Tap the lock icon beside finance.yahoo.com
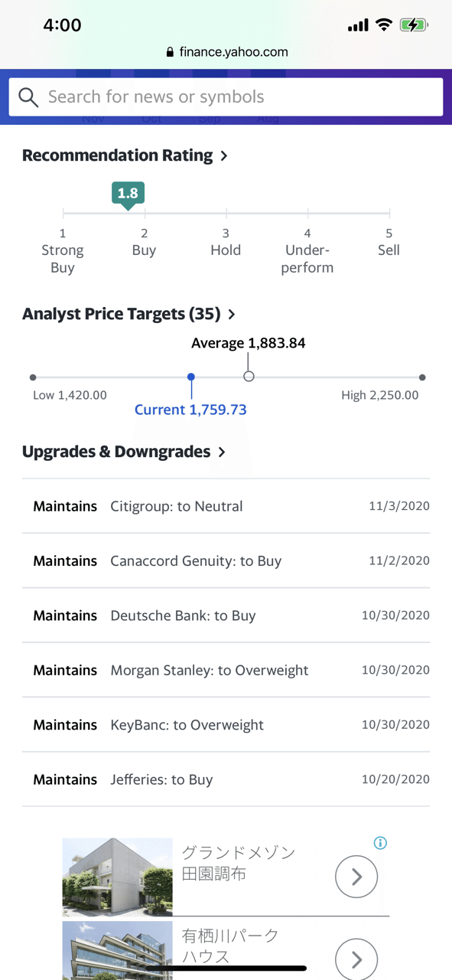This screenshot has height=980, width=452. (170, 52)
